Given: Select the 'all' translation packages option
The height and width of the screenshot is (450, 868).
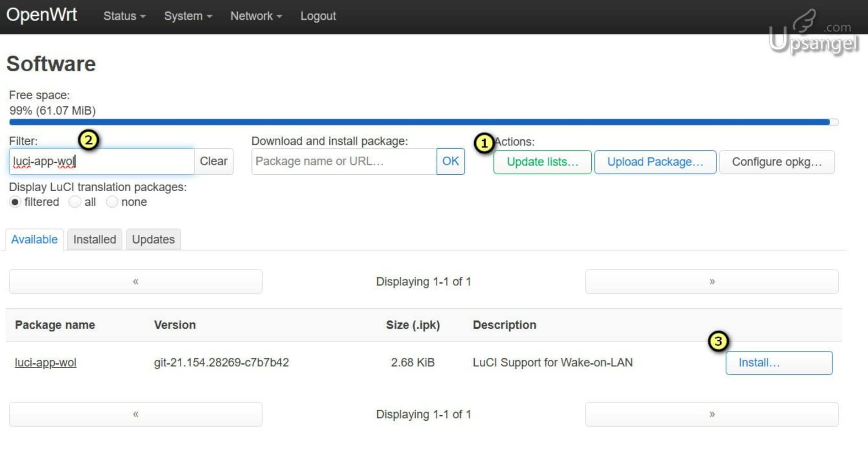Looking at the screenshot, I should pos(75,202).
